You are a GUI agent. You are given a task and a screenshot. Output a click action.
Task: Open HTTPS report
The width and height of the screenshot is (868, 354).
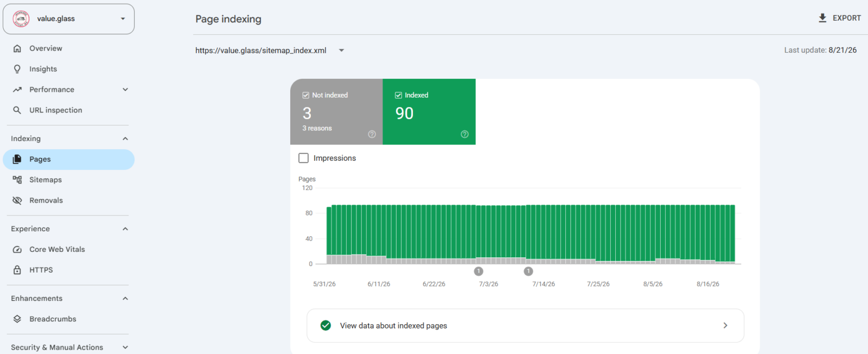pos(68,270)
